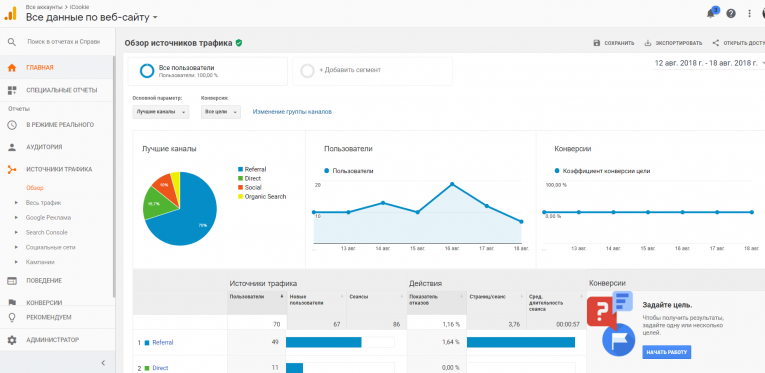Open the Поведение section
Screen dimensions: 765x373
click(x=44, y=281)
